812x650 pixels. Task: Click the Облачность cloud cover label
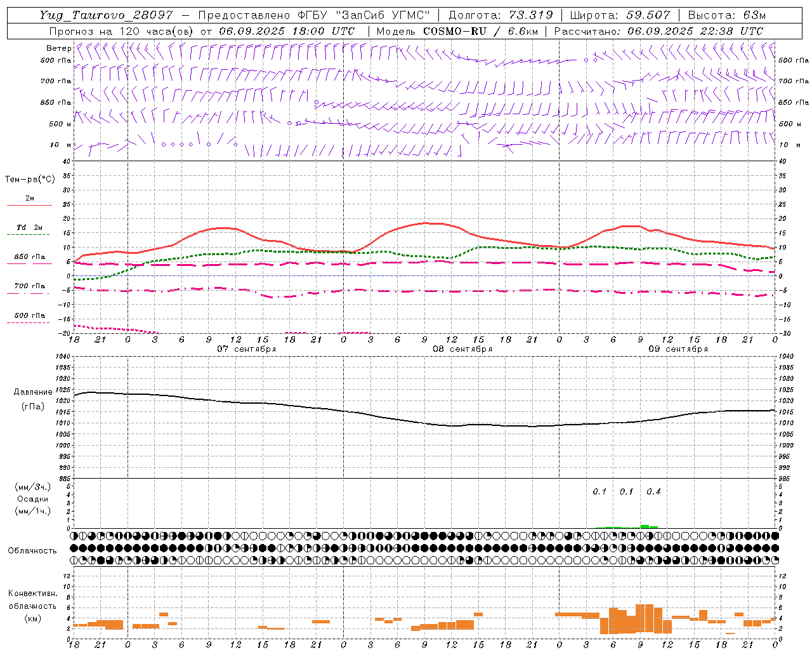(32, 551)
